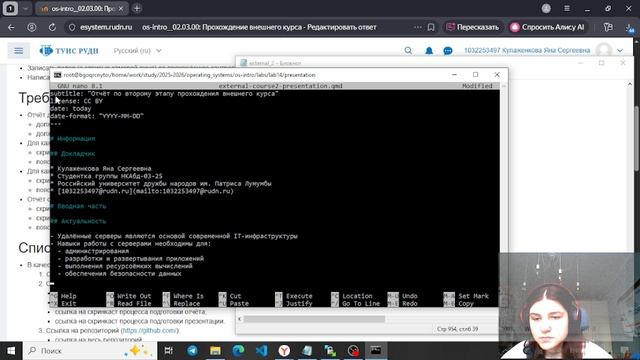Select the os-intro_02.03.00 browser tab

(x=82, y=9)
